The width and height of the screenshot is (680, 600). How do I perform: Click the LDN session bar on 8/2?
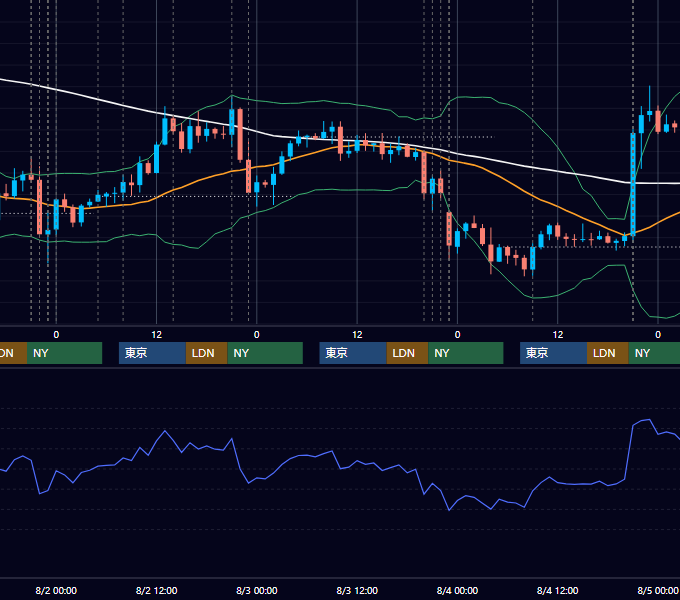pyautogui.click(x=206, y=353)
